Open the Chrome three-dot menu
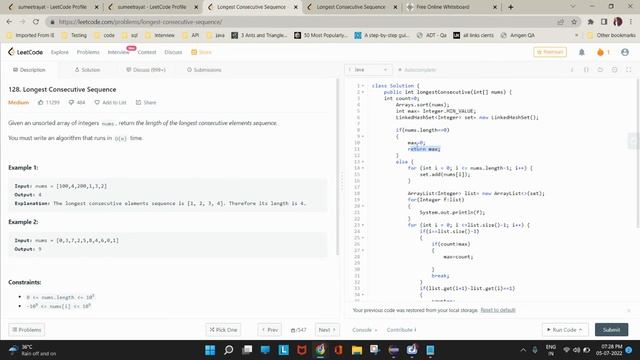This screenshot has height=360, width=640. point(631,22)
